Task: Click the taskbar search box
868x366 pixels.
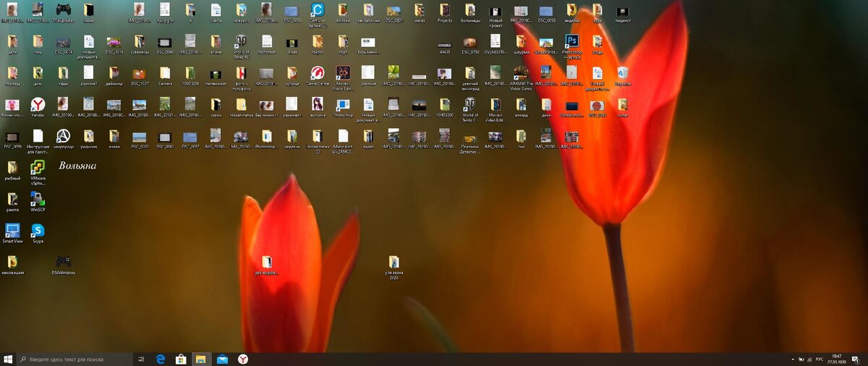Action: [75, 359]
